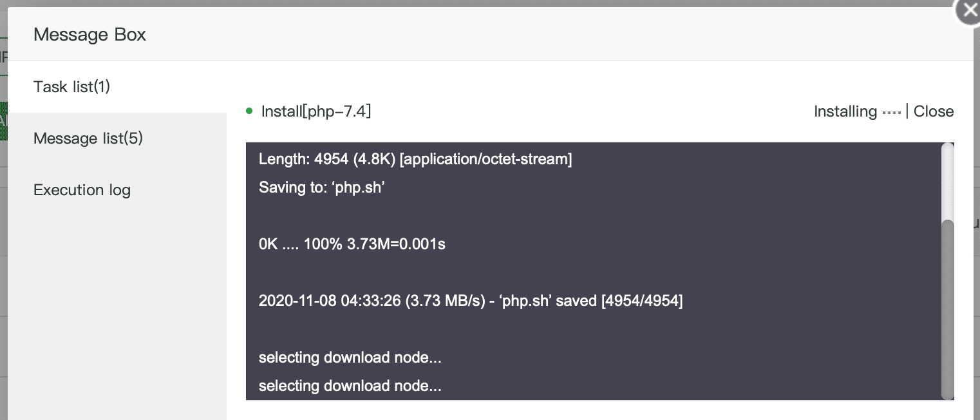Click the animated Installing progress dots

[x=890, y=111]
